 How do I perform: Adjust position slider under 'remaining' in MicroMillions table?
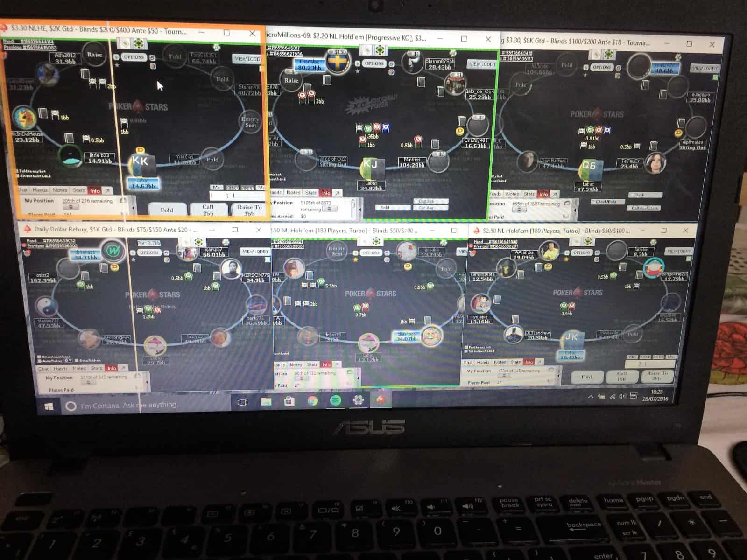(330, 209)
